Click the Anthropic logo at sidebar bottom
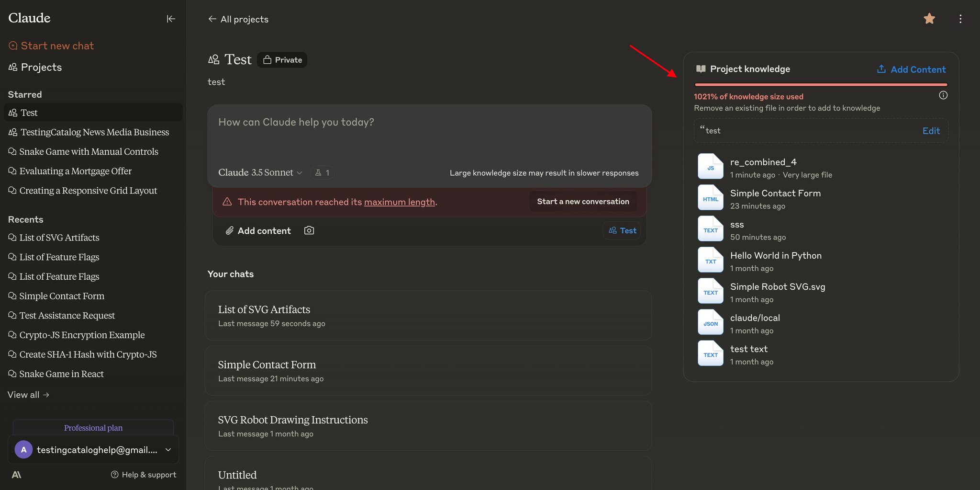 click(x=16, y=475)
